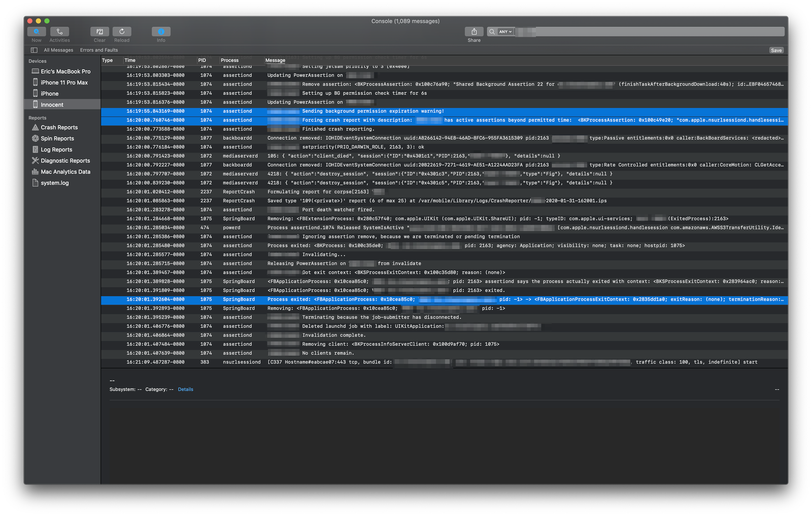812x516 pixels.
Task: Select mediaserverd row with 'client_died' action
Action: point(444,156)
